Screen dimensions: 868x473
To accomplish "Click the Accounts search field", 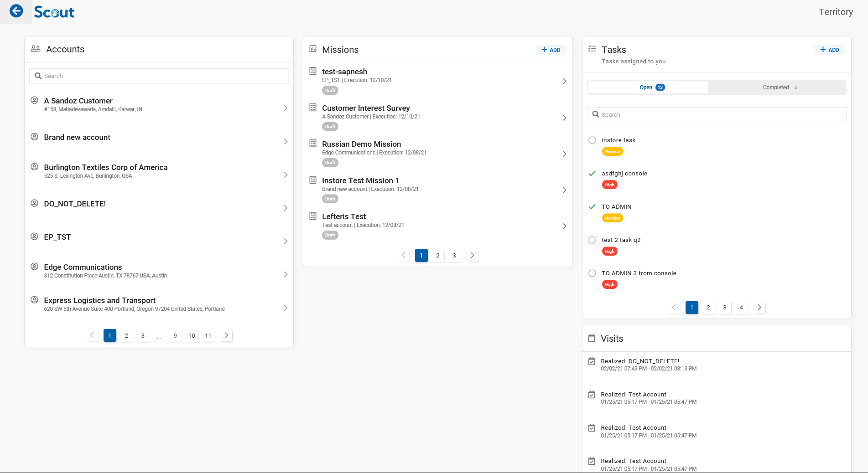I will coord(159,76).
